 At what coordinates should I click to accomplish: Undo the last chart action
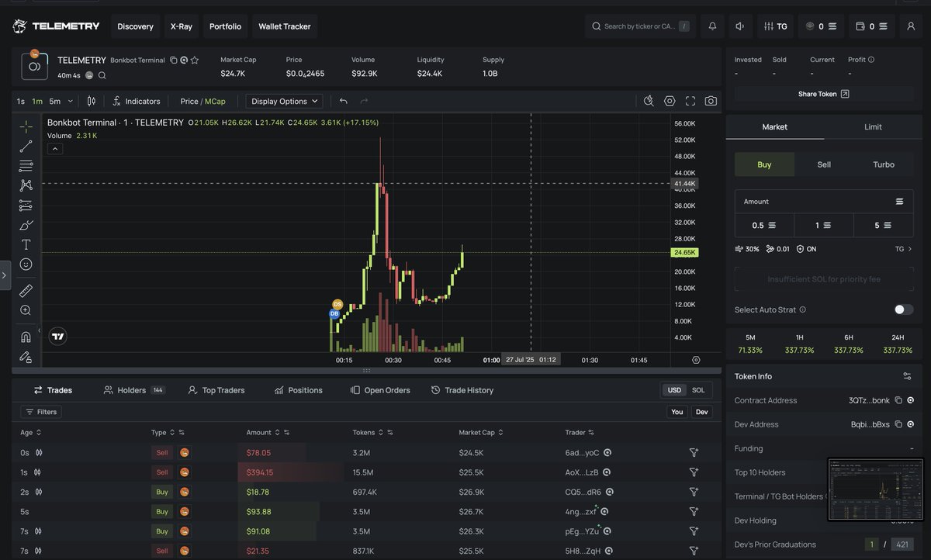point(343,101)
